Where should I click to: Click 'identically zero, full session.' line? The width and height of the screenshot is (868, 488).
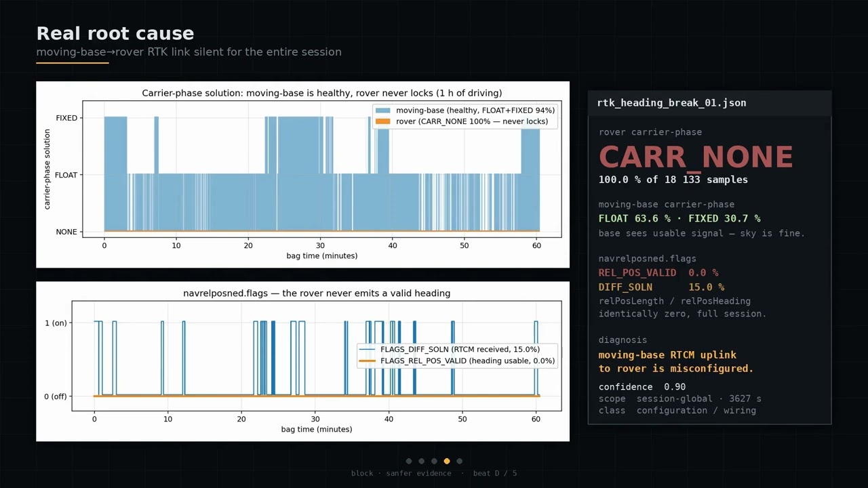pos(682,314)
